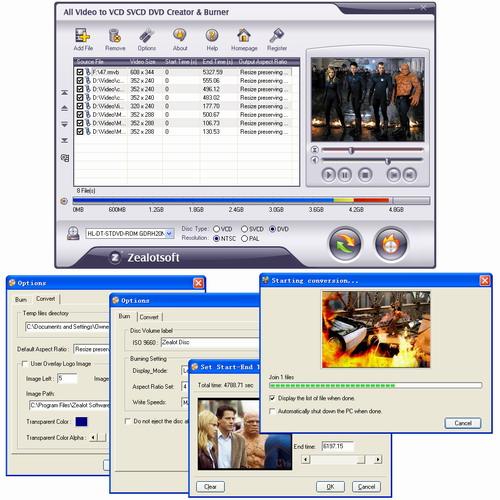500x500 pixels.
Task: Select NTSC resolution
Action: [216, 239]
